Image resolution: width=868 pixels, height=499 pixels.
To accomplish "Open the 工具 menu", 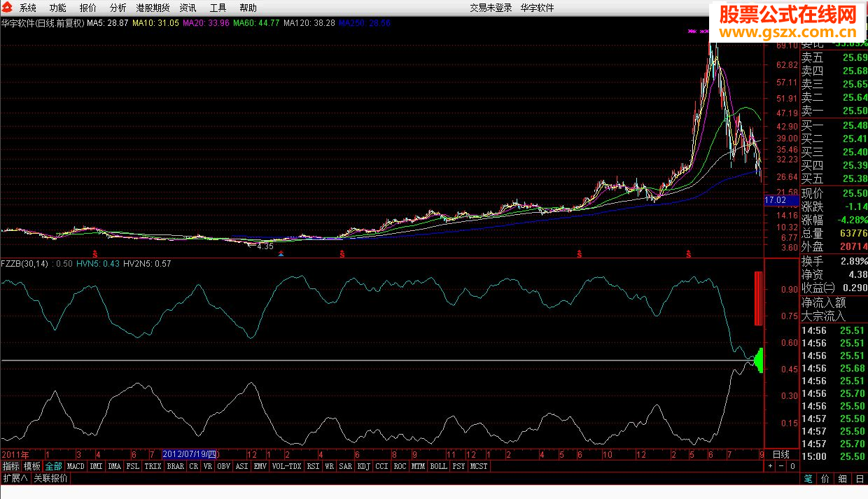I will [218, 8].
